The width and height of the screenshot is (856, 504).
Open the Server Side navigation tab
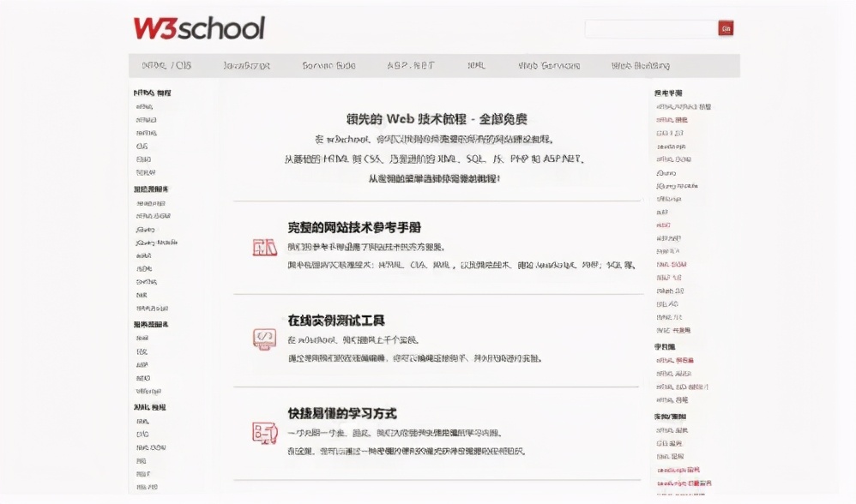pyautogui.click(x=329, y=65)
